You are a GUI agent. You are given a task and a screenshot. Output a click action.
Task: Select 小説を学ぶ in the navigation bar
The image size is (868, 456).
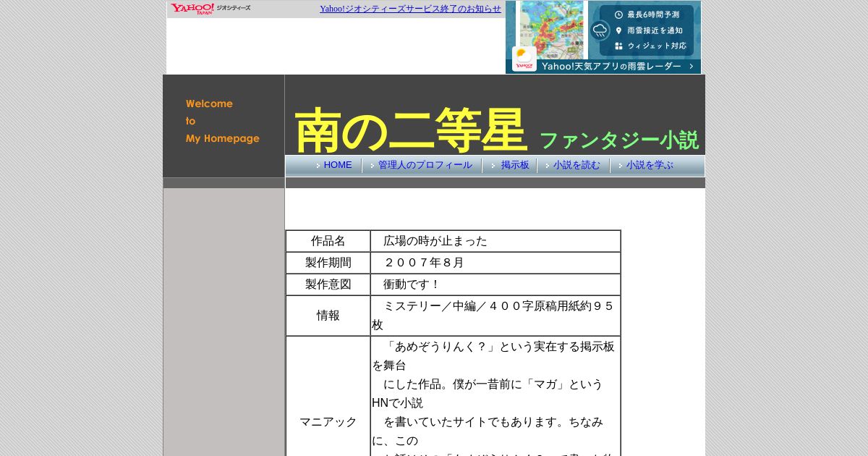[650, 165]
